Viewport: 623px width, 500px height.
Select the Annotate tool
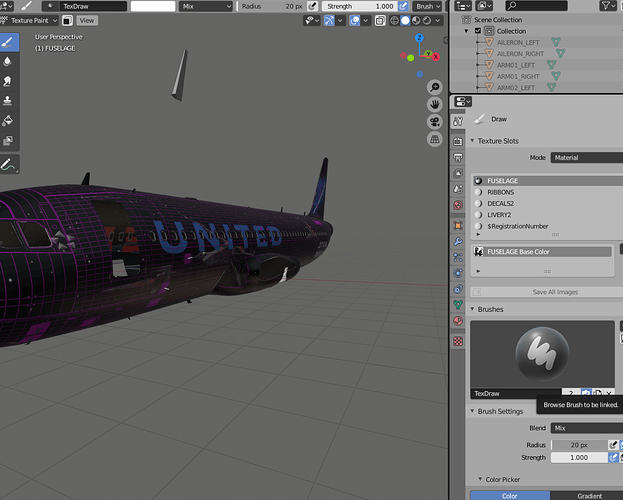(x=8, y=164)
